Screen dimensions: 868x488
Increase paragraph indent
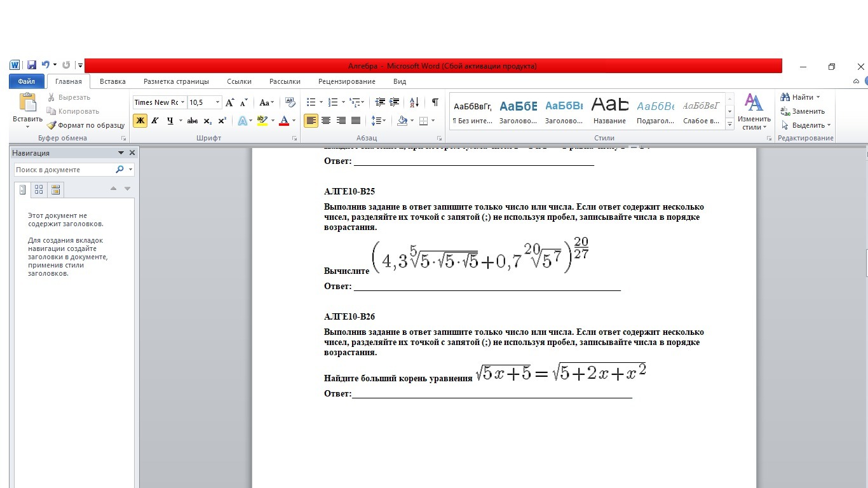coord(395,102)
